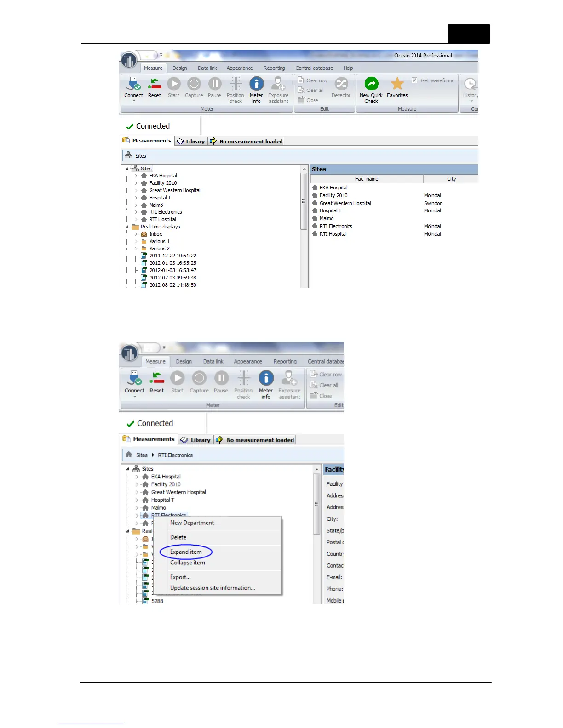Screen dimensions: 563x728
Task: Open Library tab in the upper screenshot
Action: pos(191,142)
